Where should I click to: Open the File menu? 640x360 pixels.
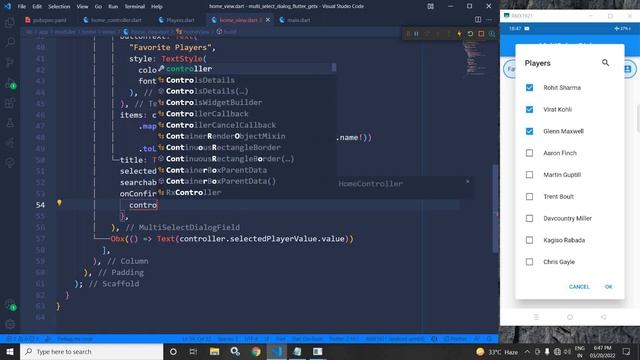point(22,7)
